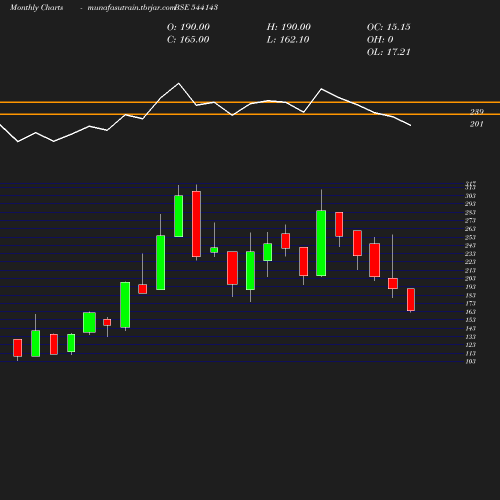
Task: Click the price axis label '143'
Action: [470, 328]
